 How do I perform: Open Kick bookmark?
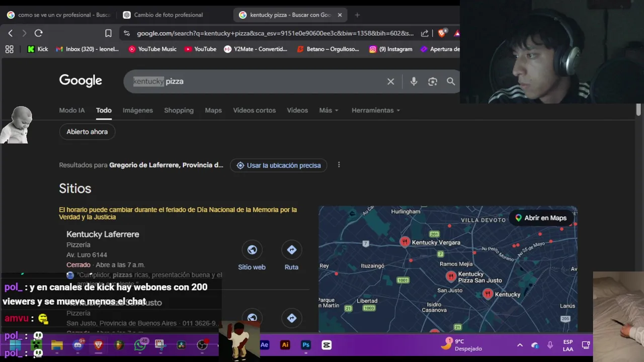coord(38,49)
